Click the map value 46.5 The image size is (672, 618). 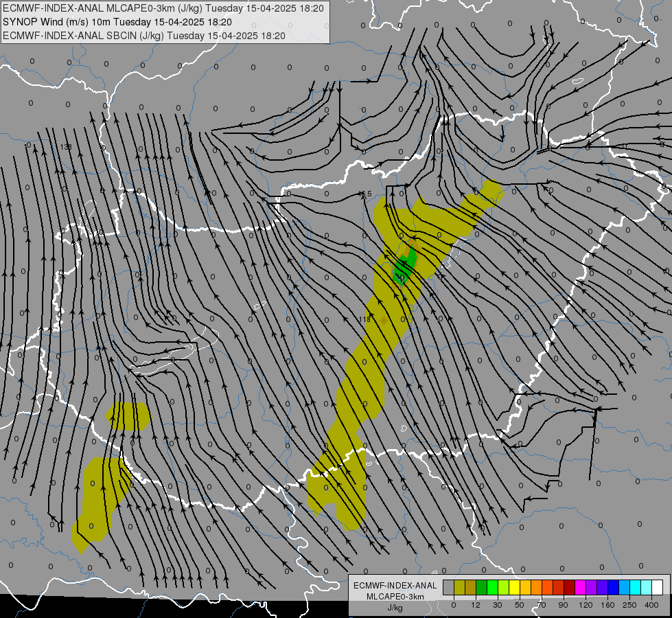[x=364, y=194]
